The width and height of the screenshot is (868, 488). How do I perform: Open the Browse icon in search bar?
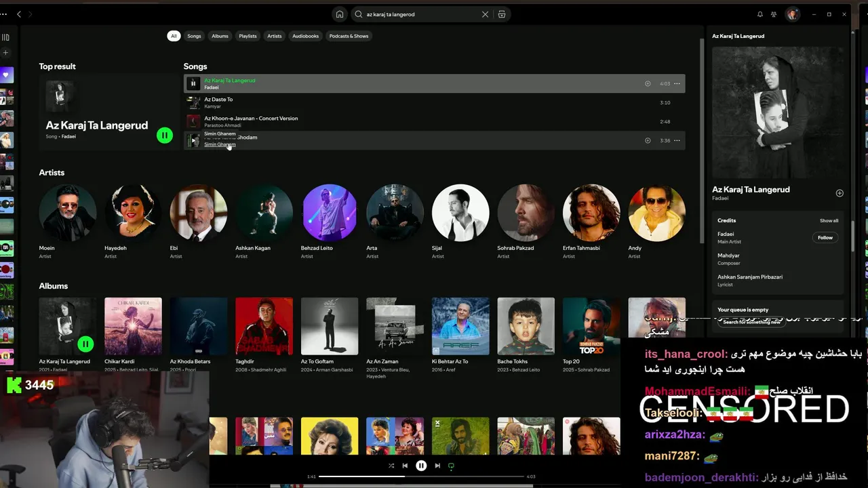502,14
